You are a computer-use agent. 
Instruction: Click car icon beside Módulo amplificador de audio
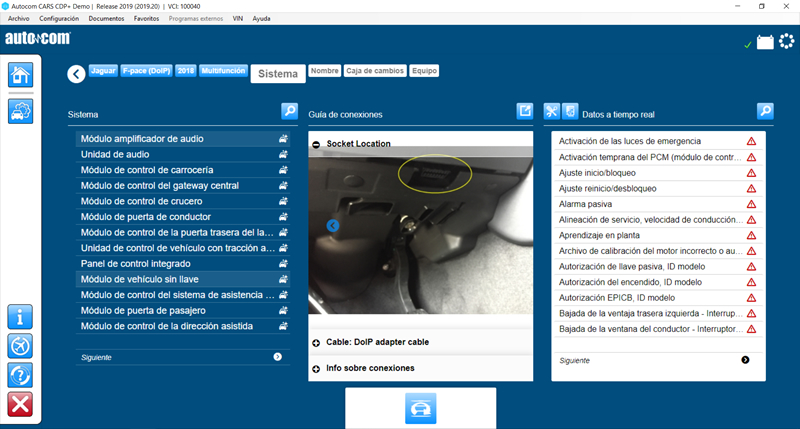(283, 139)
